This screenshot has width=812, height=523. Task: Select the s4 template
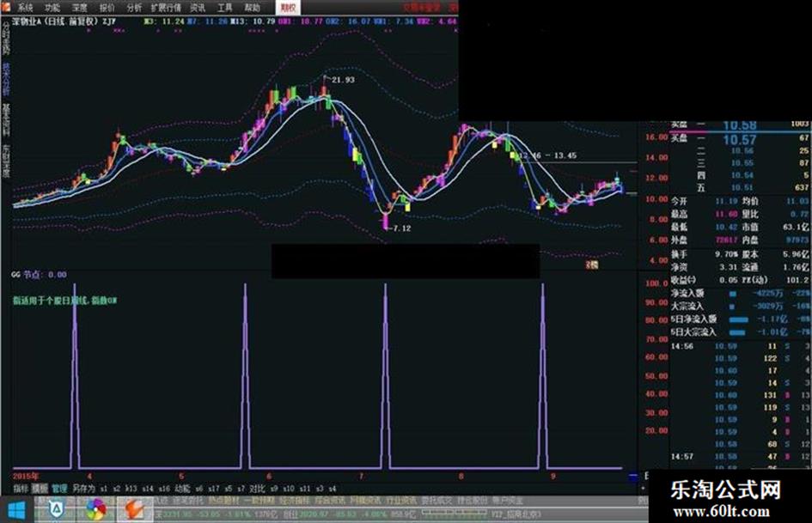coord(332,489)
